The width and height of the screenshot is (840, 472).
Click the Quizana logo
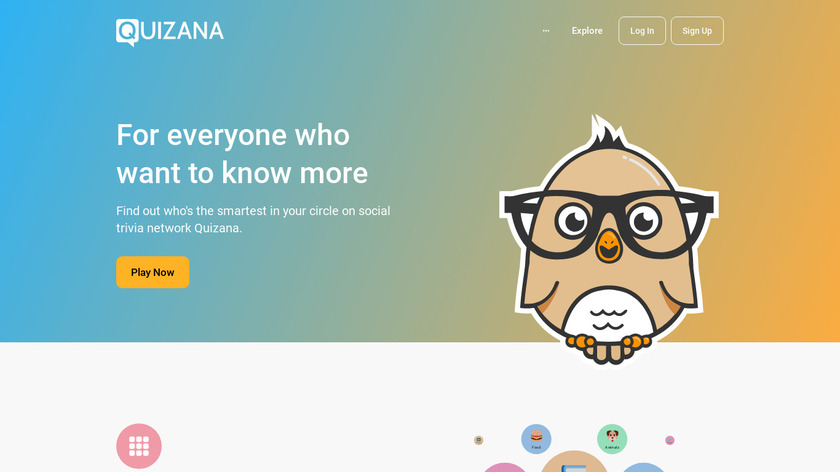(x=170, y=32)
